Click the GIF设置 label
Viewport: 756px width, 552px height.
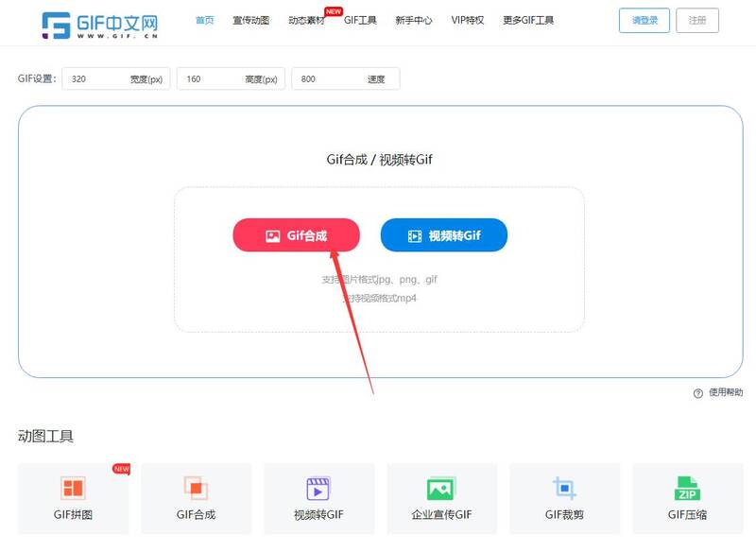point(37,78)
